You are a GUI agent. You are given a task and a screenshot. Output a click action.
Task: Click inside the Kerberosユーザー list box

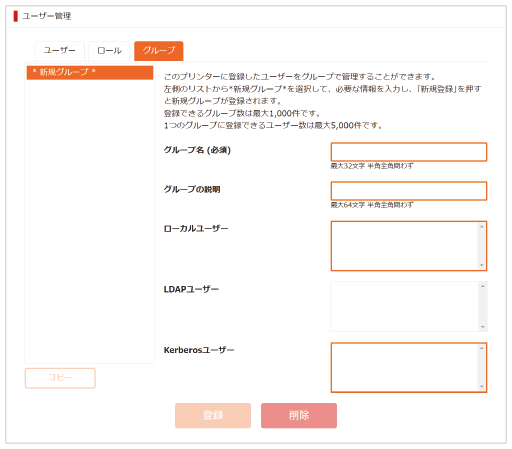(x=405, y=367)
